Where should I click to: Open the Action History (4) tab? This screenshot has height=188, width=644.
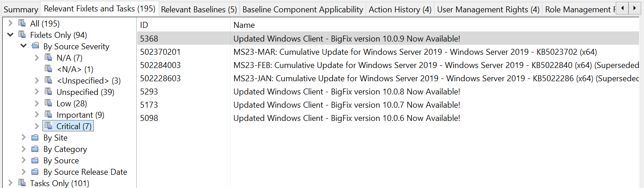pyautogui.click(x=400, y=9)
